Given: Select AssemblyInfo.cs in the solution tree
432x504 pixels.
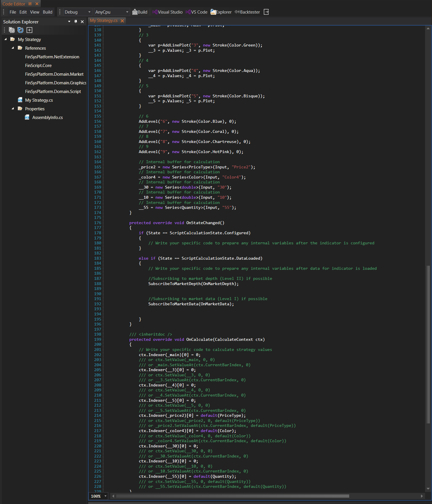Looking at the screenshot, I should coord(47,118).
